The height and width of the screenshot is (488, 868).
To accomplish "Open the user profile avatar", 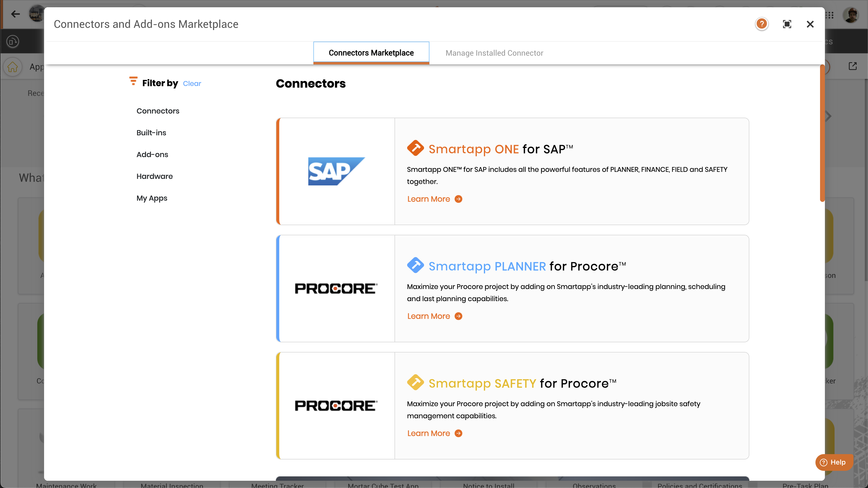I will click(851, 15).
